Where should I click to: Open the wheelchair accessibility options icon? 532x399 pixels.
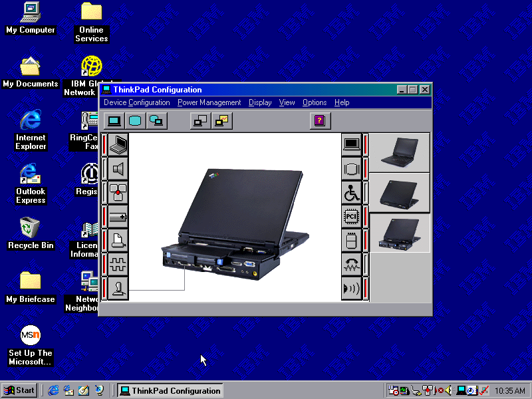[351, 193]
